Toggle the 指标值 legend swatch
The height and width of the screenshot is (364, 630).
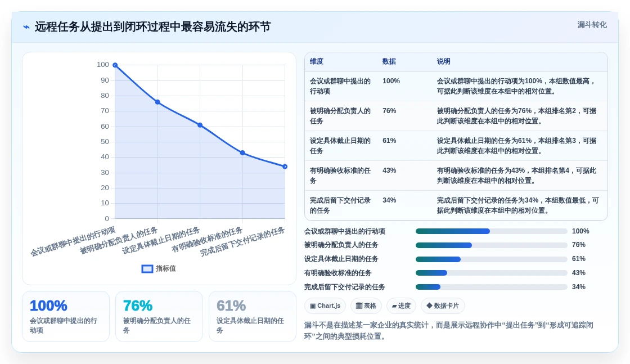(147, 268)
